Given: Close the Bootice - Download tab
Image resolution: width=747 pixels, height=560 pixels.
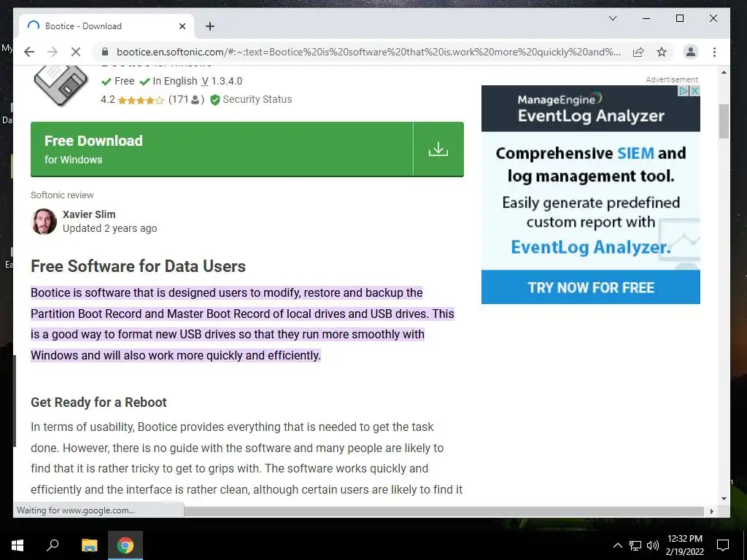Looking at the screenshot, I should coord(182,26).
